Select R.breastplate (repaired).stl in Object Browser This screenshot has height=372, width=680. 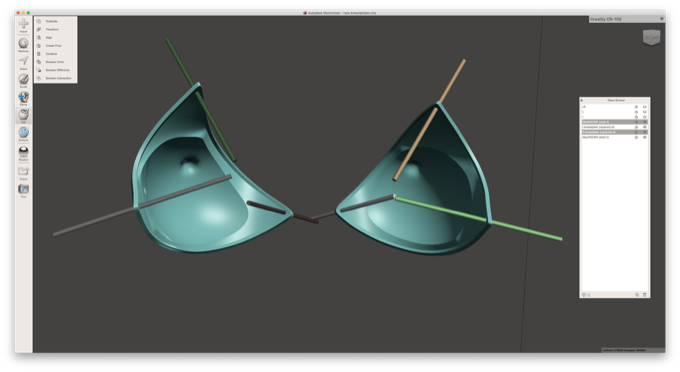pos(615,132)
